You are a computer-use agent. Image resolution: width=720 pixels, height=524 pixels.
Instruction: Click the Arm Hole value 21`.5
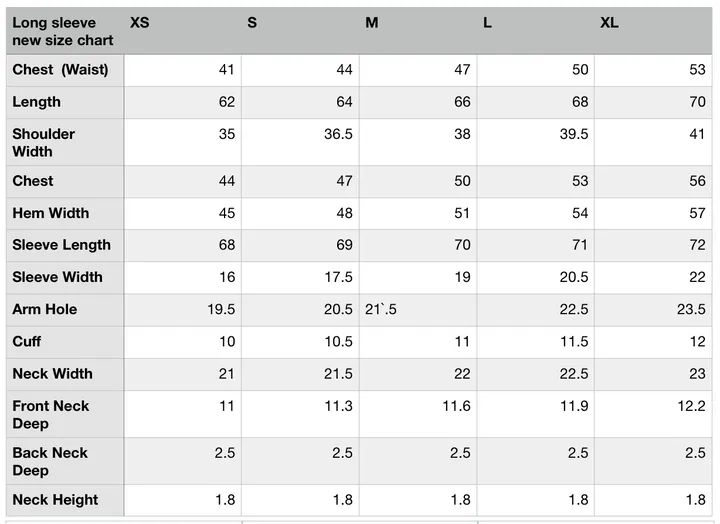point(381,310)
